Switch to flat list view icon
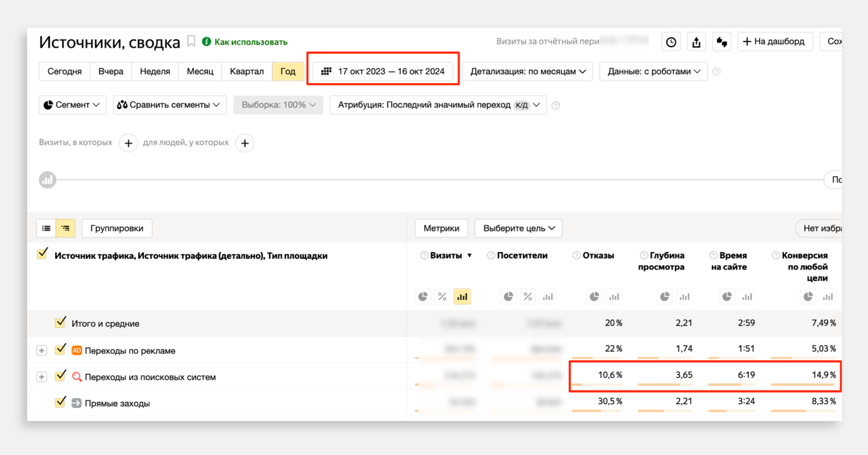This screenshot has width=868, height=455. (x=46, y=228)
